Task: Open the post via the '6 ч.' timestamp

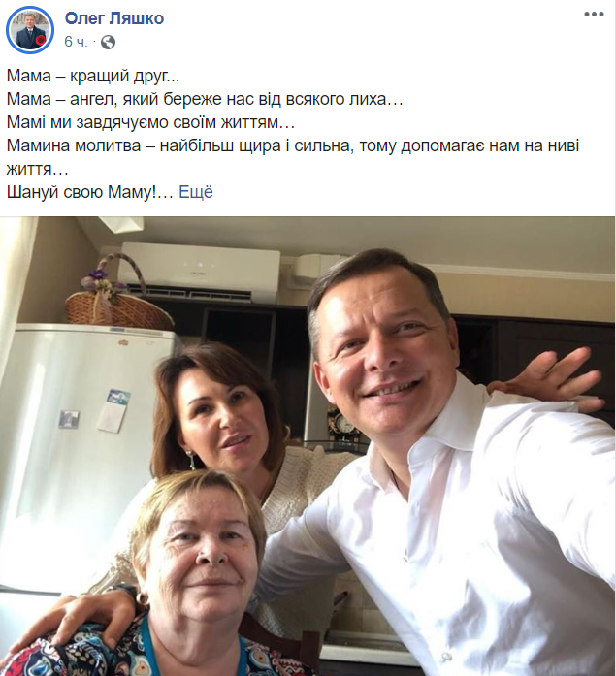Action: [76, 42]
